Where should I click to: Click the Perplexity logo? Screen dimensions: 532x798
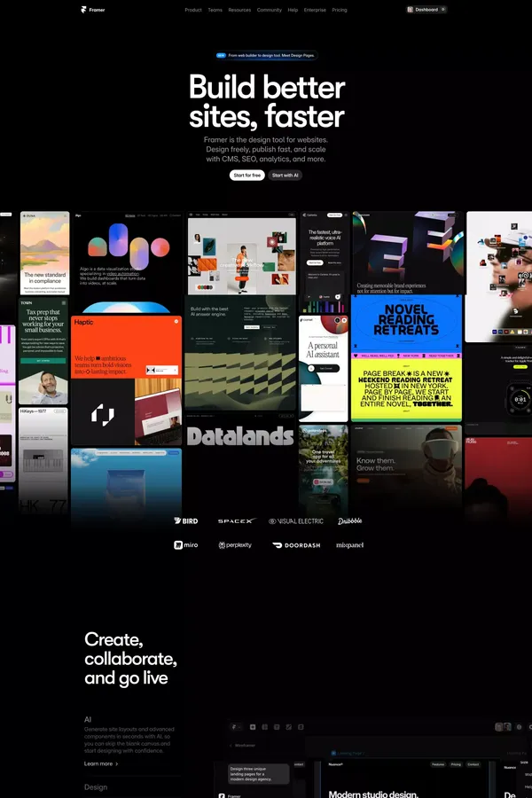tap(235, 545)
